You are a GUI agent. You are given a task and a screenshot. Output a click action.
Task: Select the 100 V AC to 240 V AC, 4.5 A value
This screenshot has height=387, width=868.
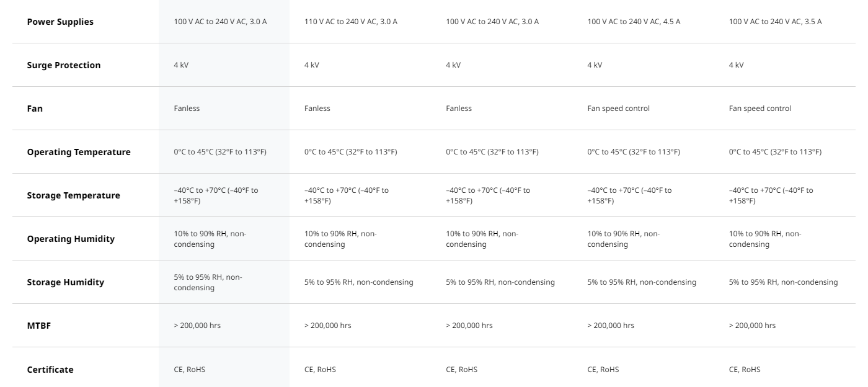point(634,22)
